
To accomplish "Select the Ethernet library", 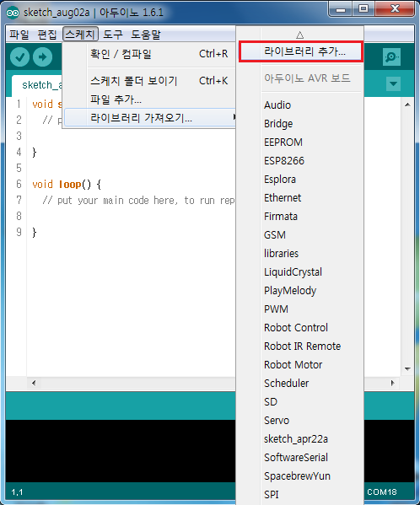I will (x=301, y=198).
